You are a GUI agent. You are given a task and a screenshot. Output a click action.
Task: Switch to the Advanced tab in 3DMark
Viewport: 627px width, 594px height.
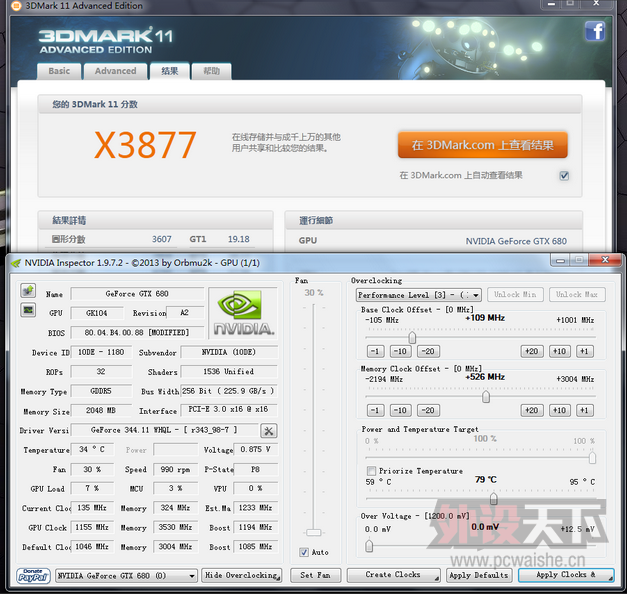coord(116,71)
